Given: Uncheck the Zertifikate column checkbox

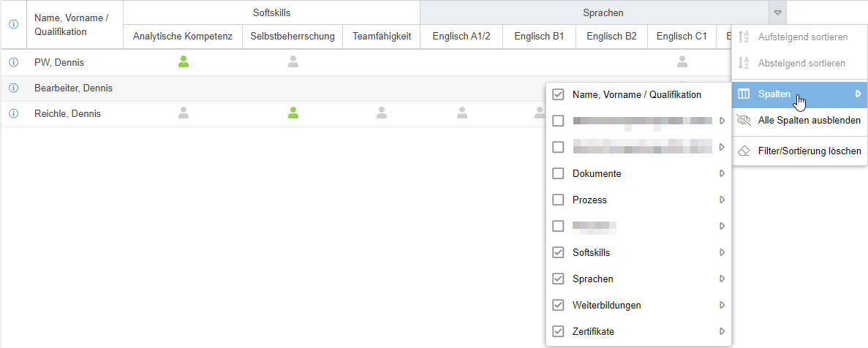Looking at the screenshot, I should pos(559,332).
